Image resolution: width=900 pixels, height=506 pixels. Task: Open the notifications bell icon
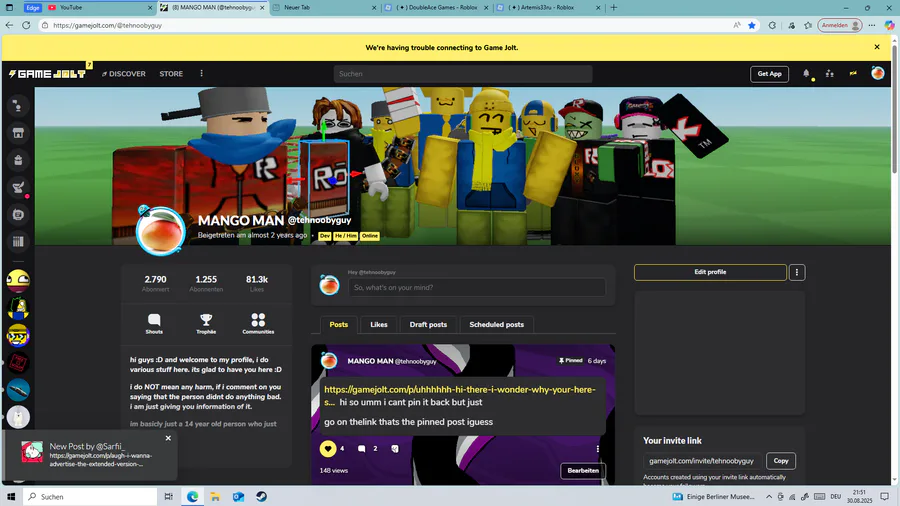point(806,73)
